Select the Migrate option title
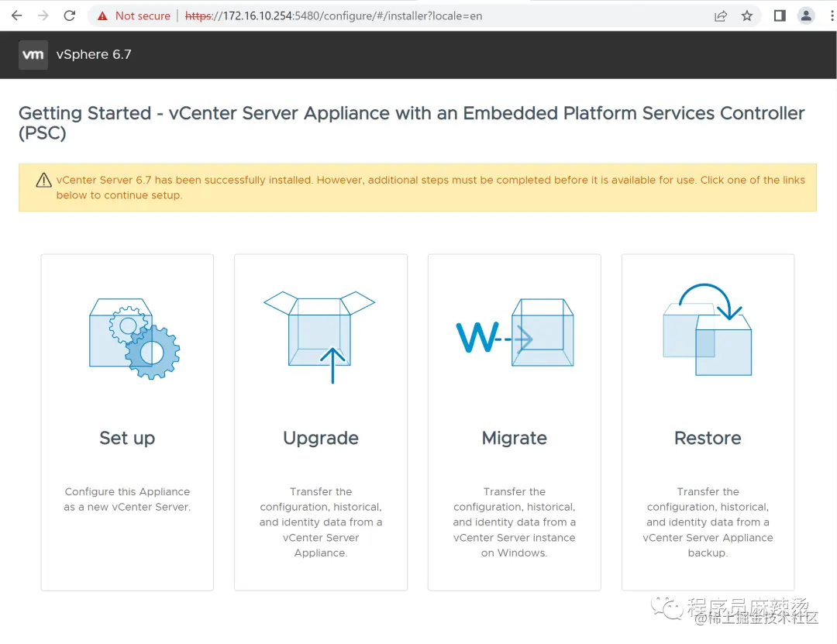 click(x=515, y=438)
